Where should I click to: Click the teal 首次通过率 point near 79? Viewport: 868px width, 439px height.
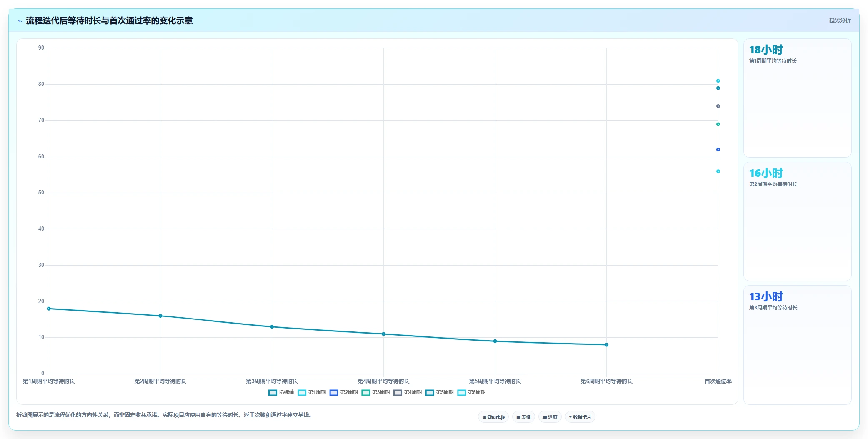pos(718,88)
